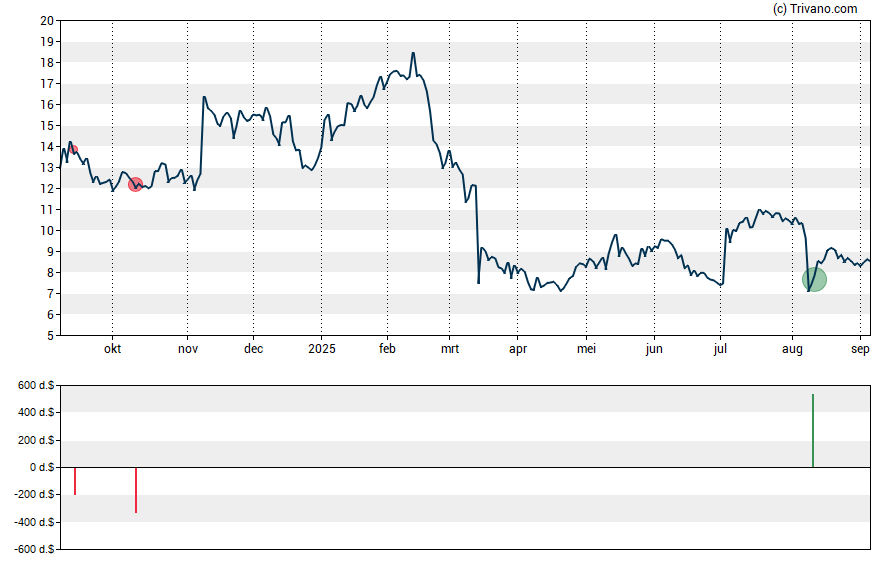
Task: Click the 15 price axis label
Action: [47, 126]
